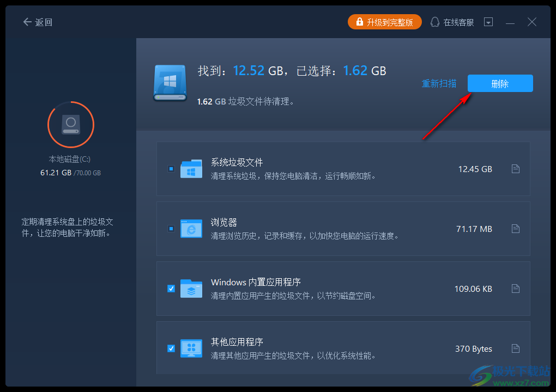556x392 pixels.
Task: Click the circular disk usage gauge for 本地磁盘(C:)
Action: tap(71, 124)
